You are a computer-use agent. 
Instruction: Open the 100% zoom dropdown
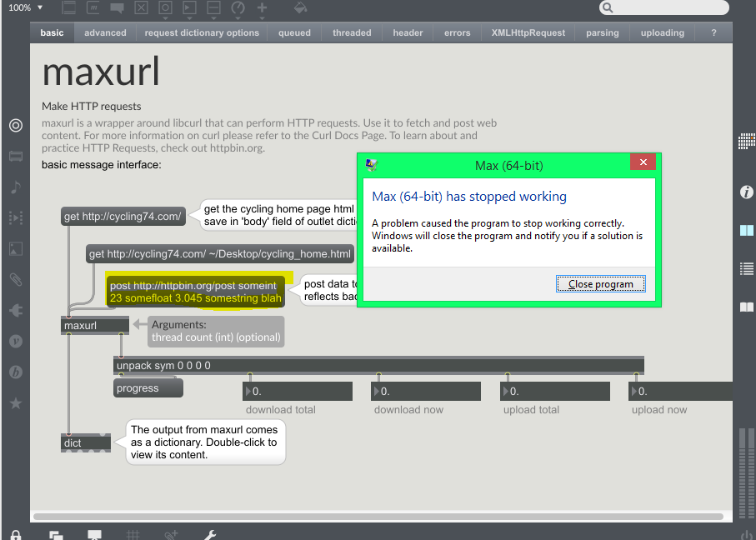[x=25, y=7]
